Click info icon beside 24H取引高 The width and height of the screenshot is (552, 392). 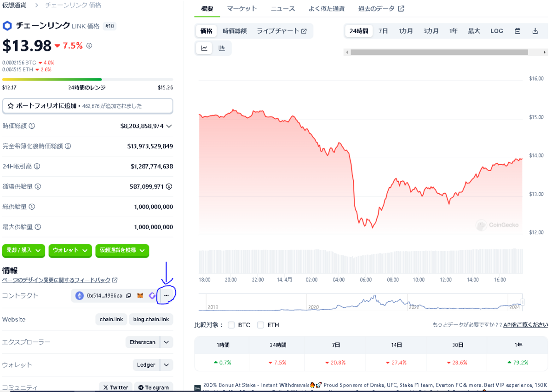[x=37, y=167]
